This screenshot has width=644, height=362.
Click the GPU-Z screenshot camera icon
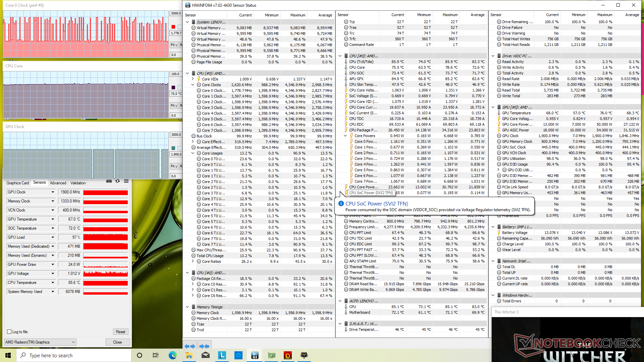tap(109, 181)
